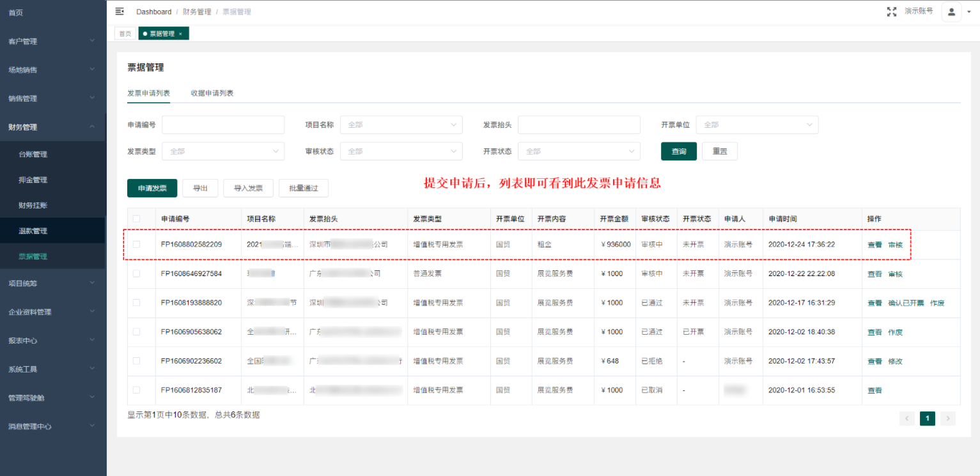This screenshot has width=980, height=476.
Task: Expand 销售管理 sidebar menu
Action: [x=53, y=98]
